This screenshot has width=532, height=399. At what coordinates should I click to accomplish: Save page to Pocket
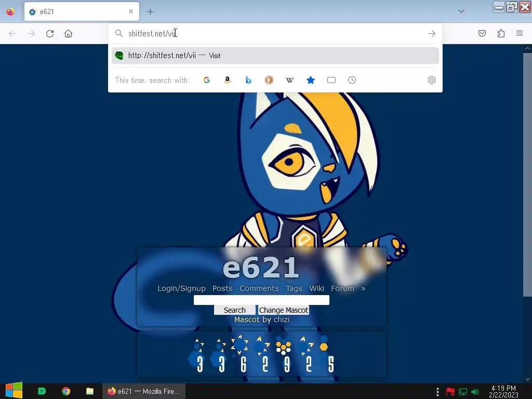[482, 33]
